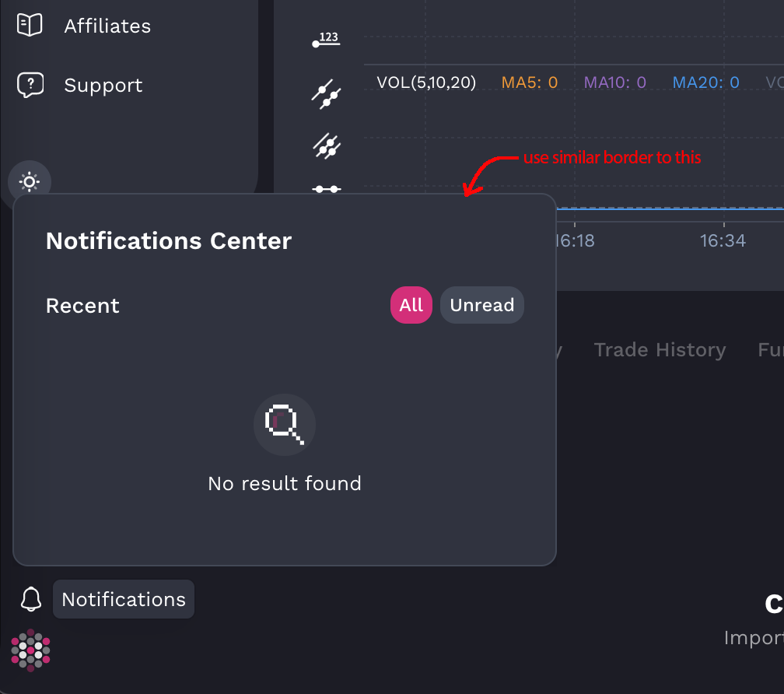Select the trend channel drawing tool
This screenshot has width=784, height=694.
326,93
